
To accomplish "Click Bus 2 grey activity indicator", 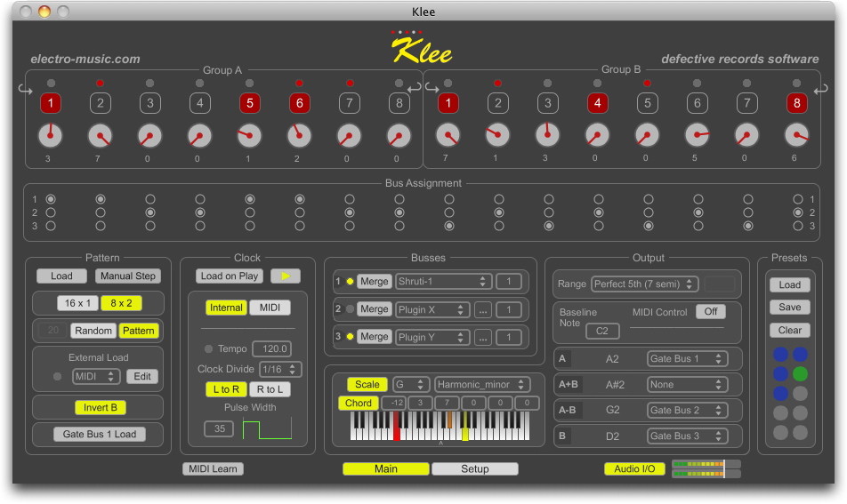I will coord(350,309).
